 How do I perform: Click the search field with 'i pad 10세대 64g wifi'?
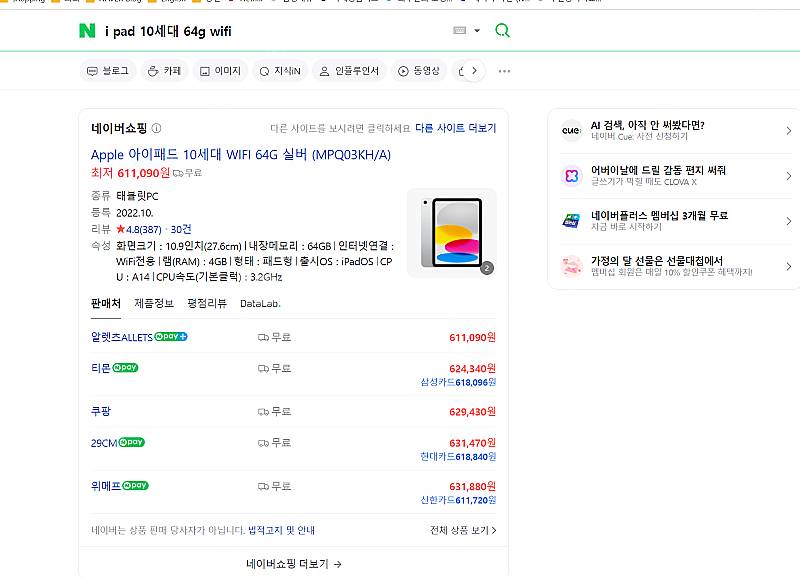[x=270, y=31]
